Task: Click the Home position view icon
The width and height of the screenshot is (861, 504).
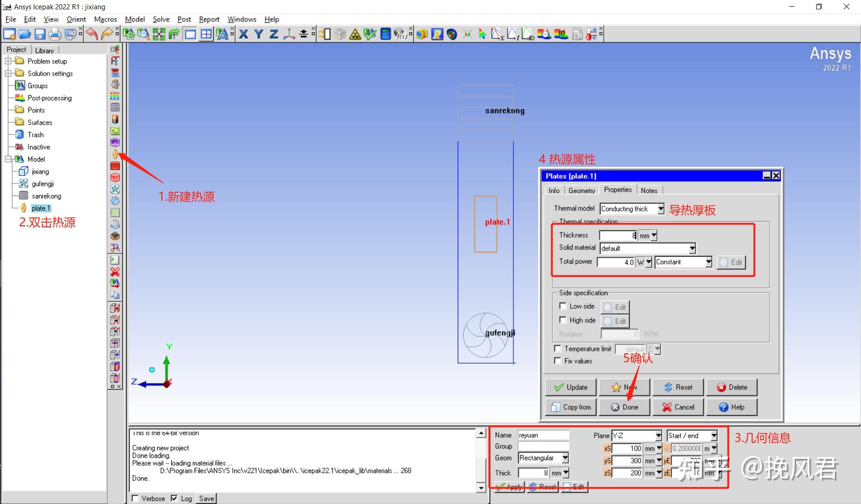Action: pyautogui.click(x=129, y=34)
